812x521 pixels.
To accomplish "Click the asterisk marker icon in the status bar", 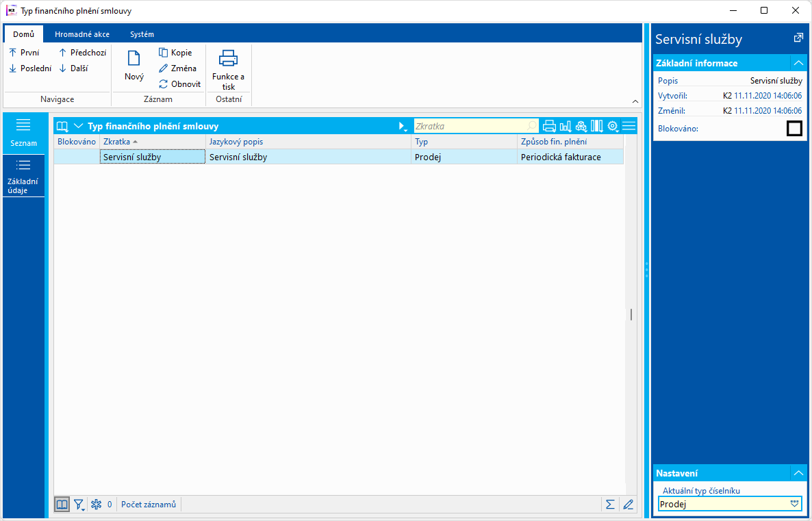I will click(x=96, y=505).
